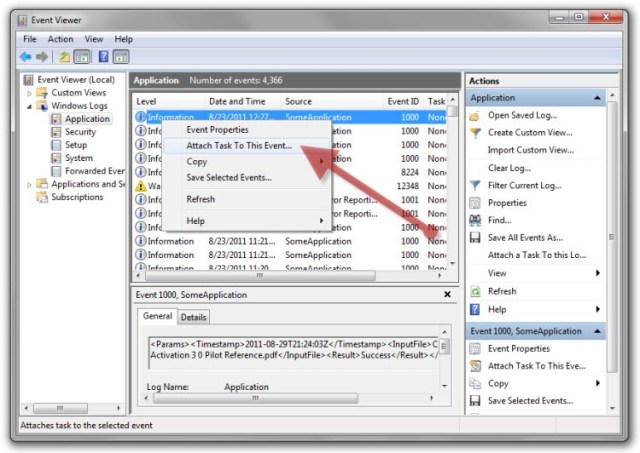The width and height of the screenshot is (640, 453).
Task: Click the blue Help toolbar icon
Action: tap(103, 56)
